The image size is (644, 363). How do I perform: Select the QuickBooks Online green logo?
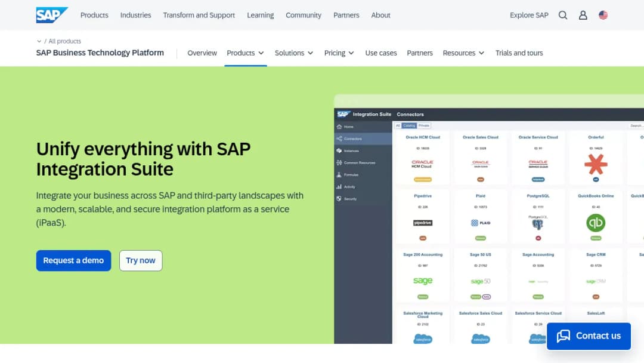coord(596,223)
